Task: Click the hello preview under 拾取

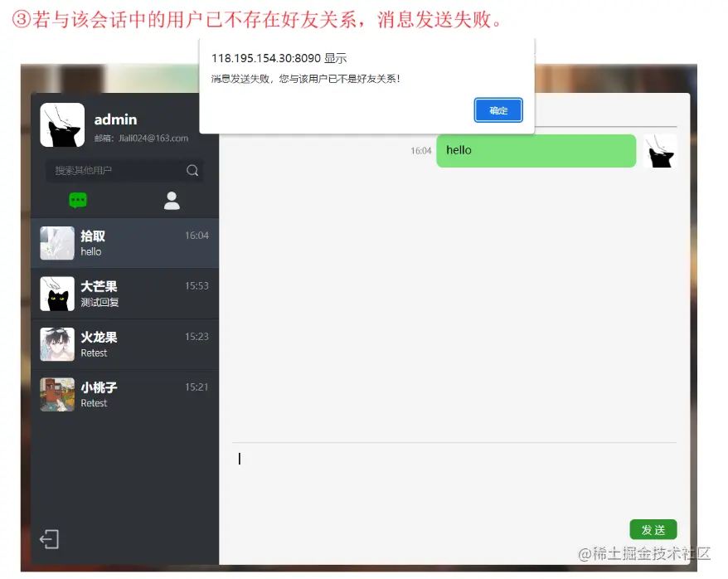Action: point(91,251)
